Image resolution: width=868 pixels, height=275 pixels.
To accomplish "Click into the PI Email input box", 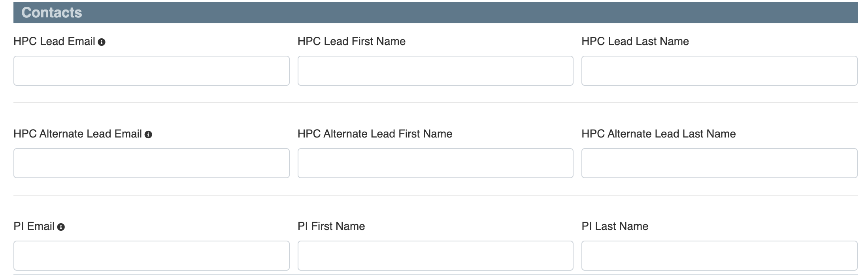I will [x=151, y=256].
